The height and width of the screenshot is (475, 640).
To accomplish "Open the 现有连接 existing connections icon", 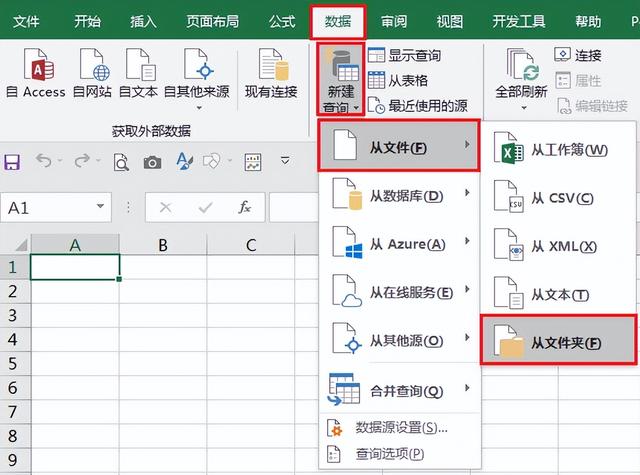I will (x=271, y=72).
